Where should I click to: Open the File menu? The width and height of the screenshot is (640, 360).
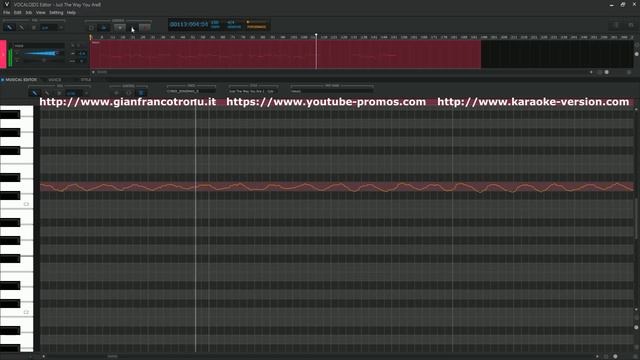tap(7, 13)
